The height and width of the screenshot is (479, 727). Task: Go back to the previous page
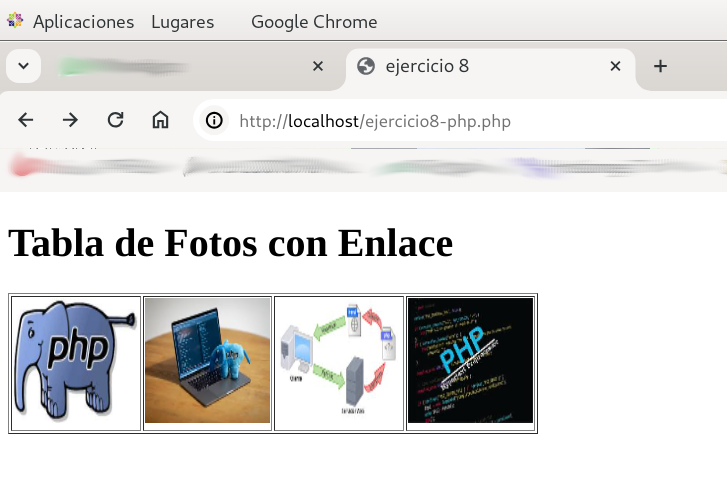(x=26, y=121)
